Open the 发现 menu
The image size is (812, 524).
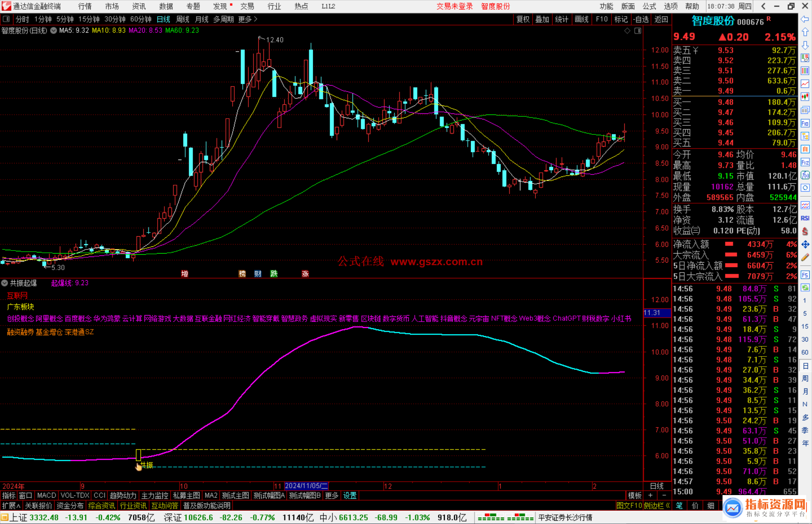click(x=221, y=6)
